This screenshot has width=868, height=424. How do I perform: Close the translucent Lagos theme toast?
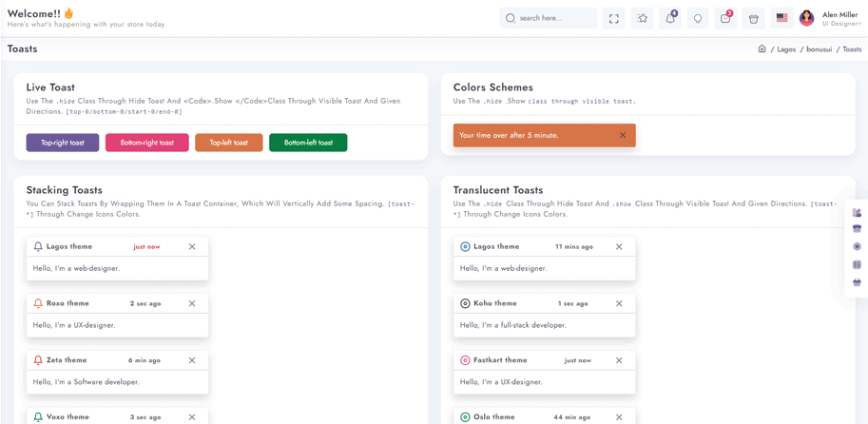coord(620,247)
